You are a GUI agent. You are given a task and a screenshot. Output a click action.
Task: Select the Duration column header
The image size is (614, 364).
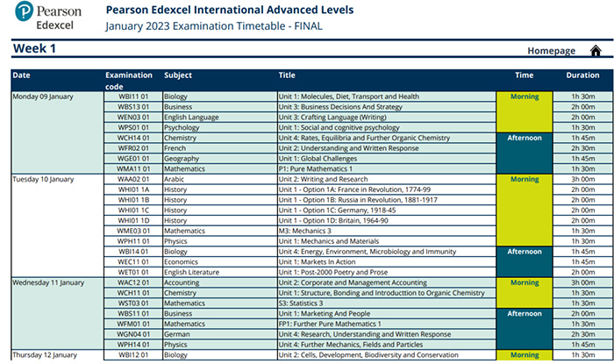tap(582, 75)
